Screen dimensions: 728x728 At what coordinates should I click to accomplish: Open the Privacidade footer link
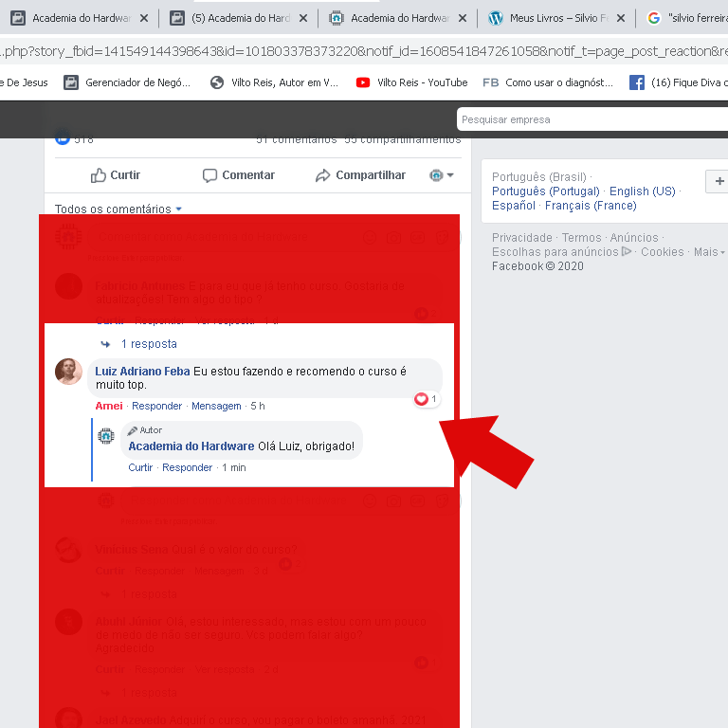click(x=522, y=238)
